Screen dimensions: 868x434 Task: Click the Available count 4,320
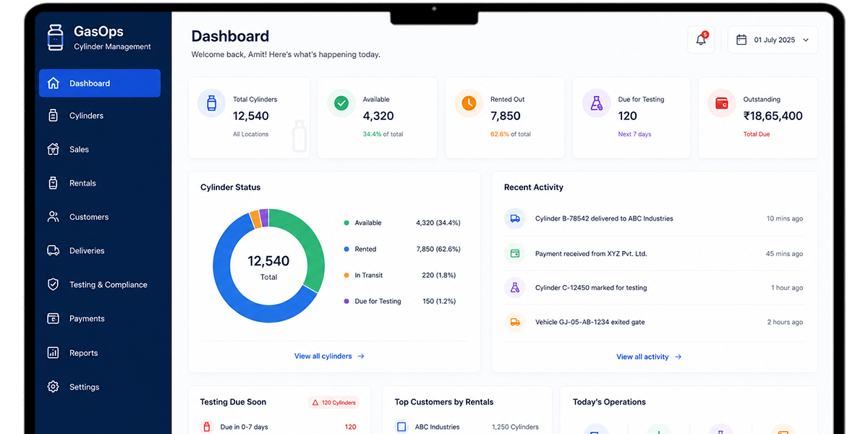[x=378, y=116]
